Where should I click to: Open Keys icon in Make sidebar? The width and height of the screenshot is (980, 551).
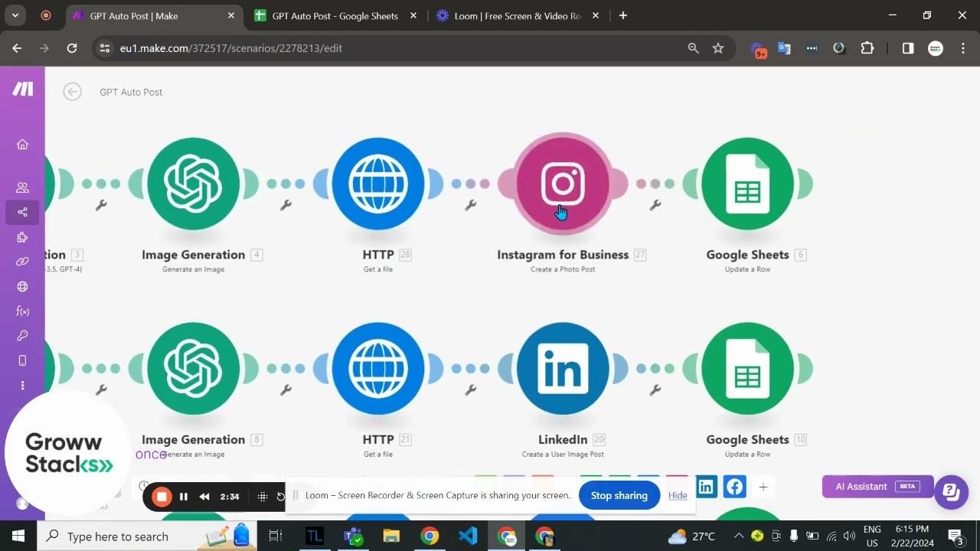click(x=22, y=335)
